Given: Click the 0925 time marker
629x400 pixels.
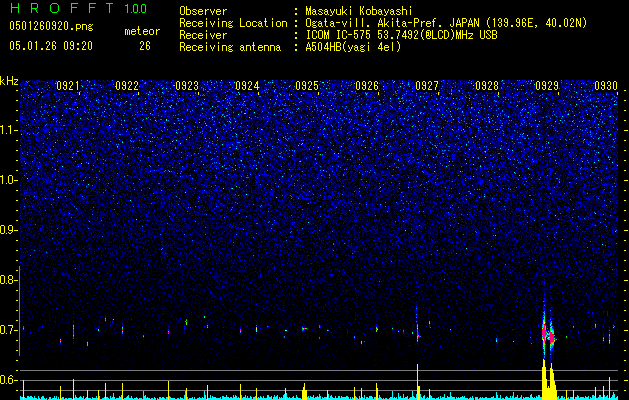Looking at the screenshot, I should tap(307, 85).
